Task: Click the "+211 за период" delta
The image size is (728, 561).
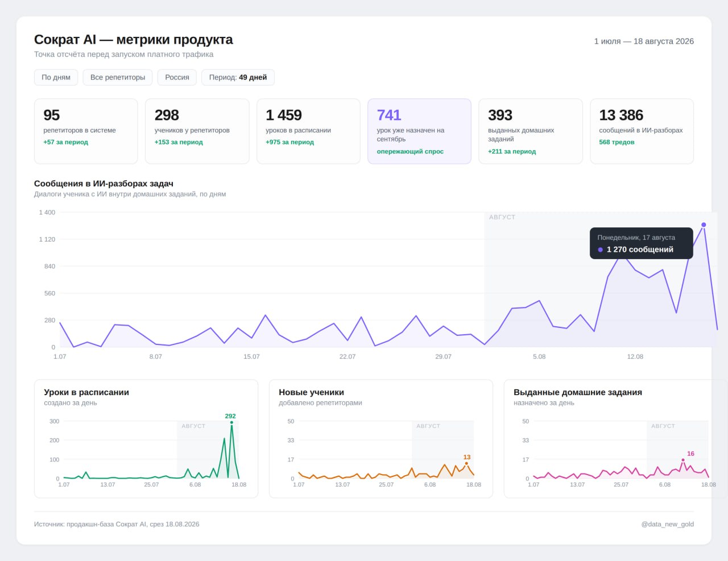Action: 512,152
